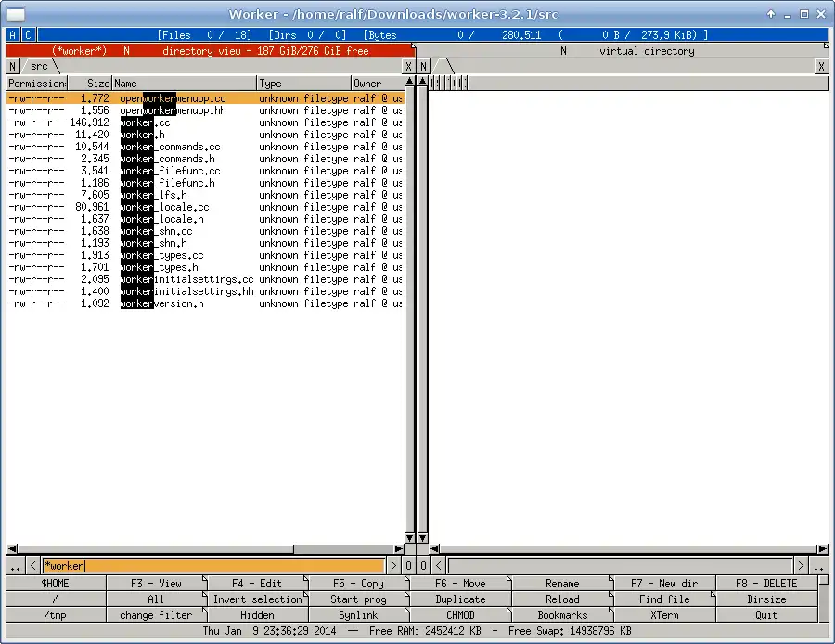Click F3 - View button
The height and width of the screenshot is (644, 835).
click(157, 584)
